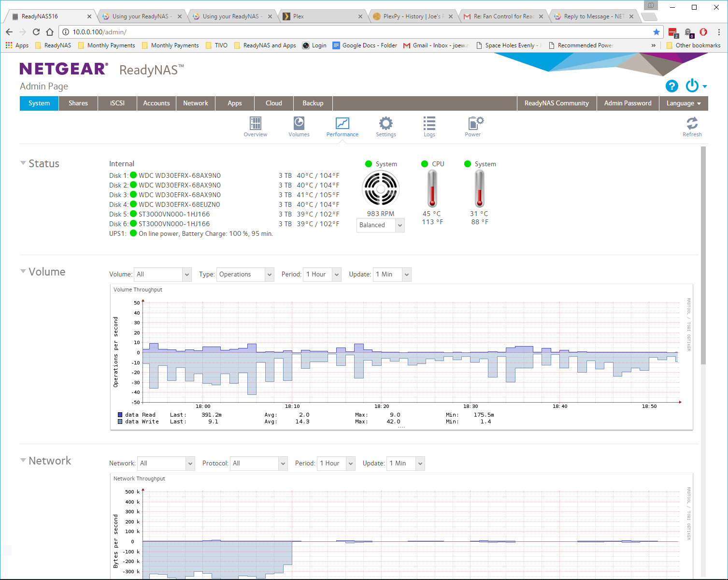This screenshot has height=580, width=728.
Task: Click Disk 1 green status indicator
Action: coord(133,175)
